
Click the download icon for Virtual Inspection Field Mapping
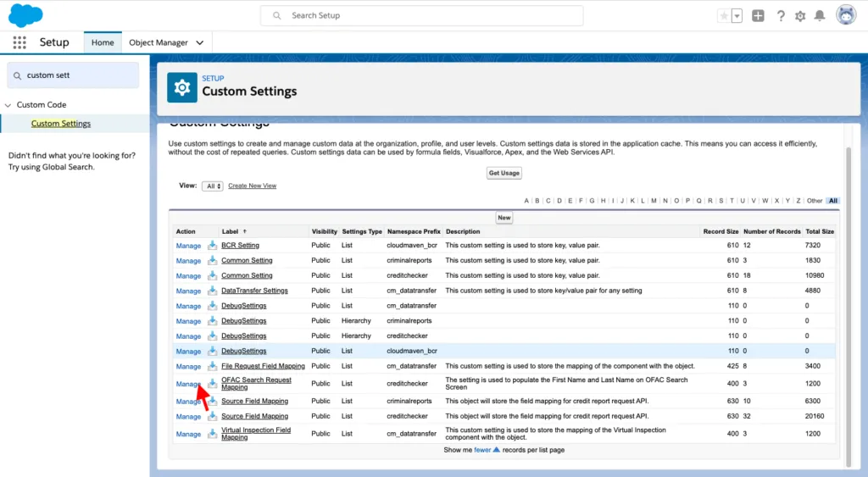click(x=212, y=434)
